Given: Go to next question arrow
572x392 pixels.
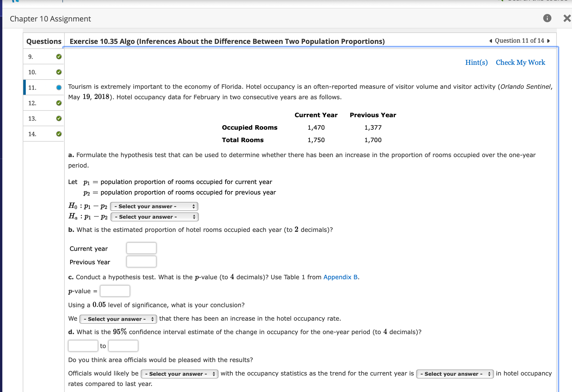Looking at the screenshot, I should coord(548,41).
